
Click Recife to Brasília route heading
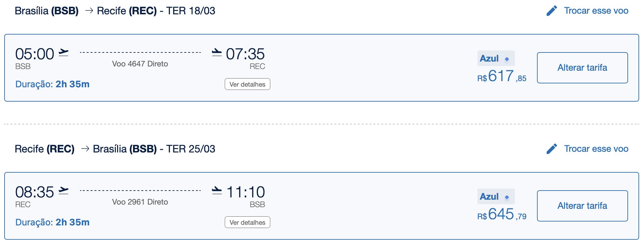pyautogui.click(x=115, y=149)
